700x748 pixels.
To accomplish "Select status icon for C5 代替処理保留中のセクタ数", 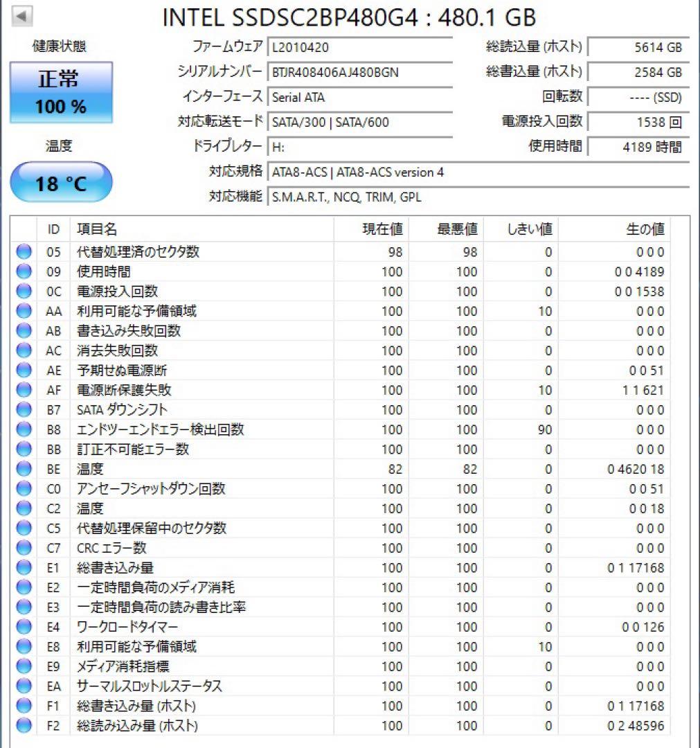I will point(24,528).
